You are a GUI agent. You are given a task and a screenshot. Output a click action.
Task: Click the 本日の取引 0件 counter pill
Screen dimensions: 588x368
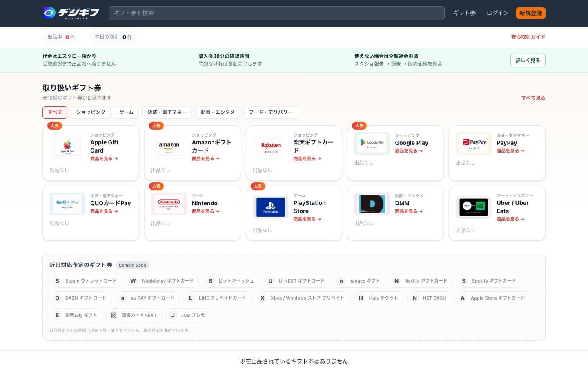pos(114,37)
